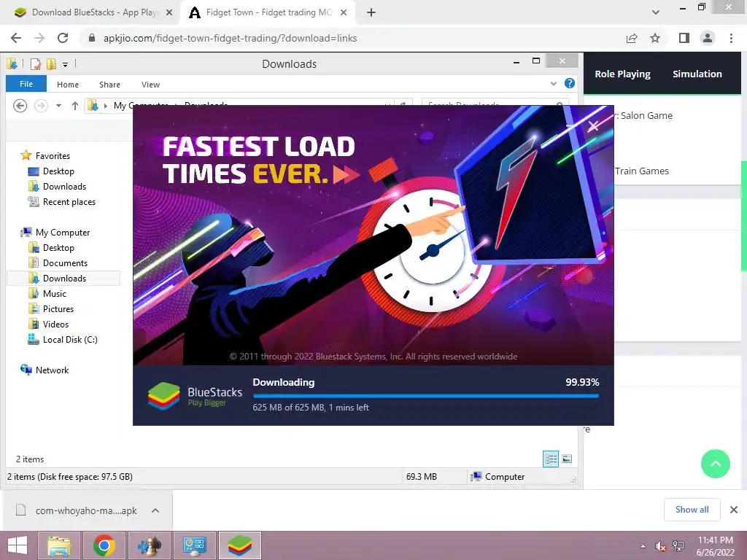Screen dimensions: 747x560
Task: Open the View ribbon tab
Action: point(150,85)
